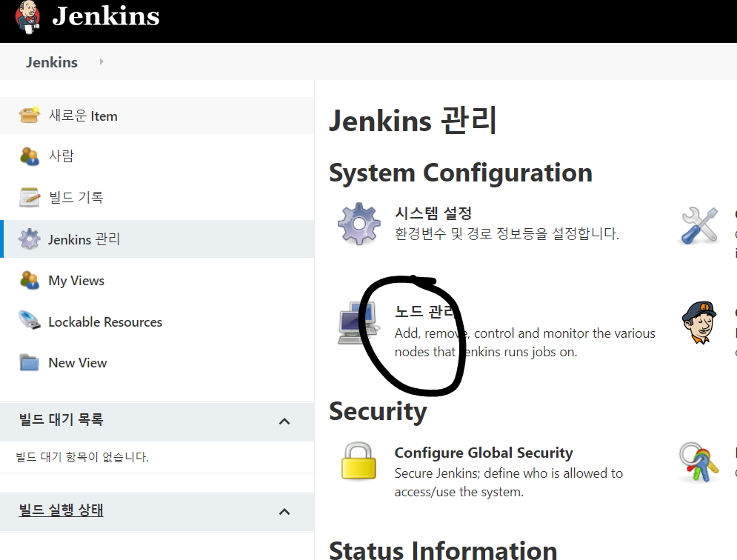Click the New View folder icon
Image resolution: width=737 pixels, height=560 pixels.
(29, 362)
